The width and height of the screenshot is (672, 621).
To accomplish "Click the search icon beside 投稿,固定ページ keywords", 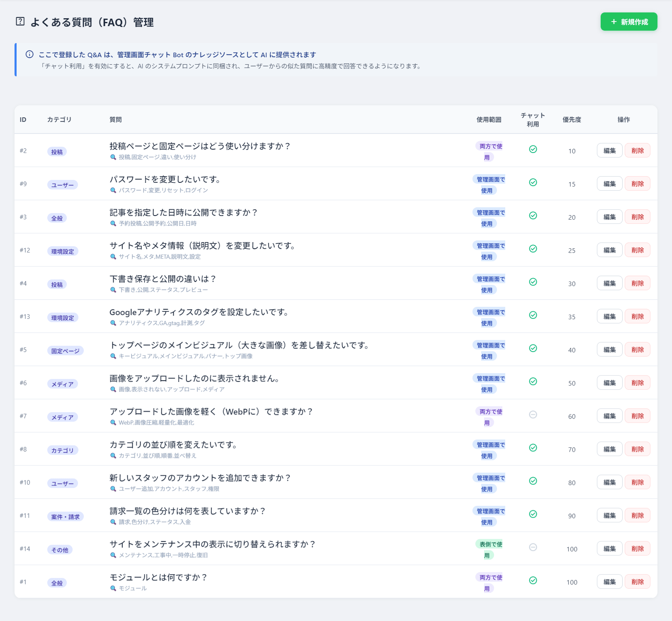I will tap(113, 157).
